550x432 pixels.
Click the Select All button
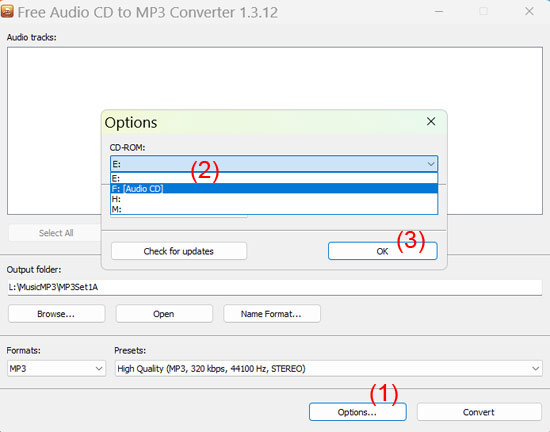pos(55,233)
